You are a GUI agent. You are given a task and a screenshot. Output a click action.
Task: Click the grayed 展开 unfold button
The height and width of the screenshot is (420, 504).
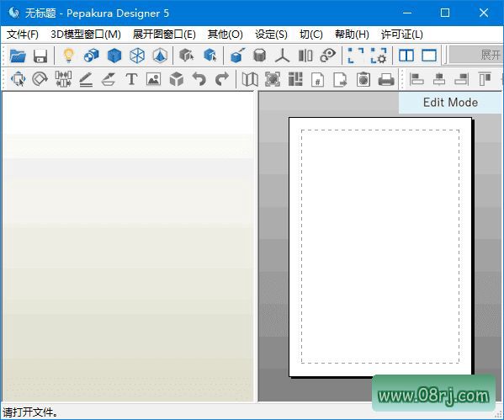pos(476,55)
